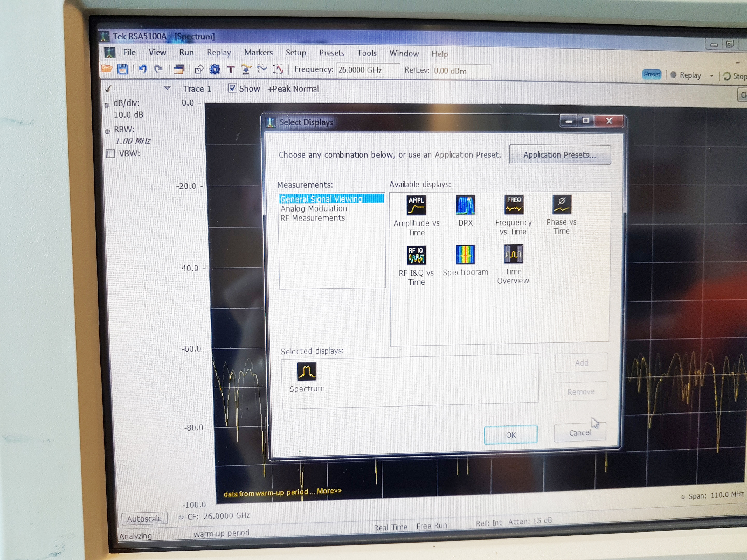Click the checkmark icon above dB/div

[108, 89]
